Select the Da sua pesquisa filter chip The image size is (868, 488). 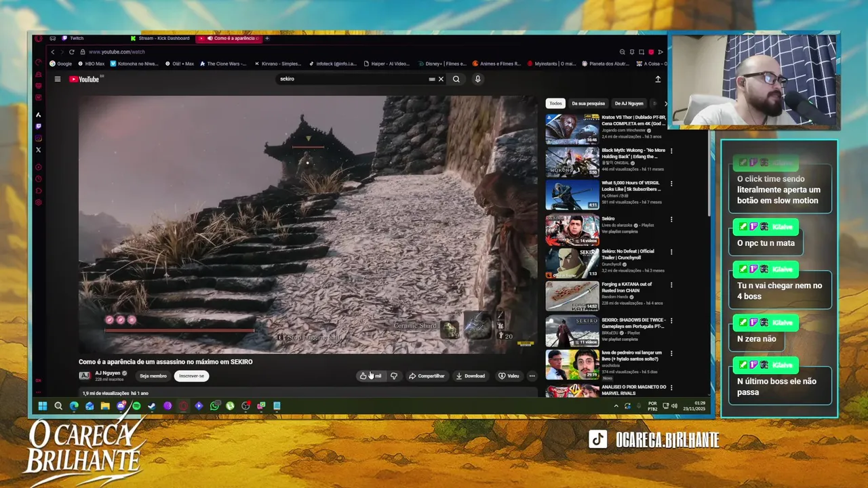pos(588,104)
